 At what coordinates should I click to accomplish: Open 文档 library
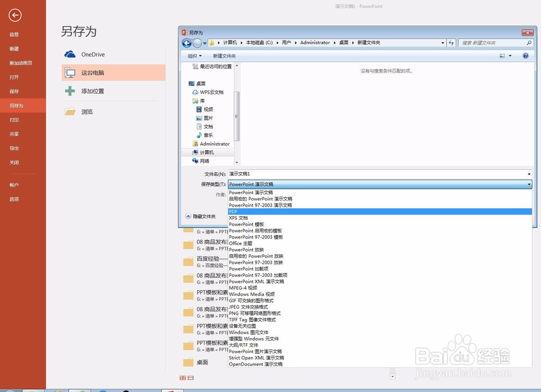point(204,127)
